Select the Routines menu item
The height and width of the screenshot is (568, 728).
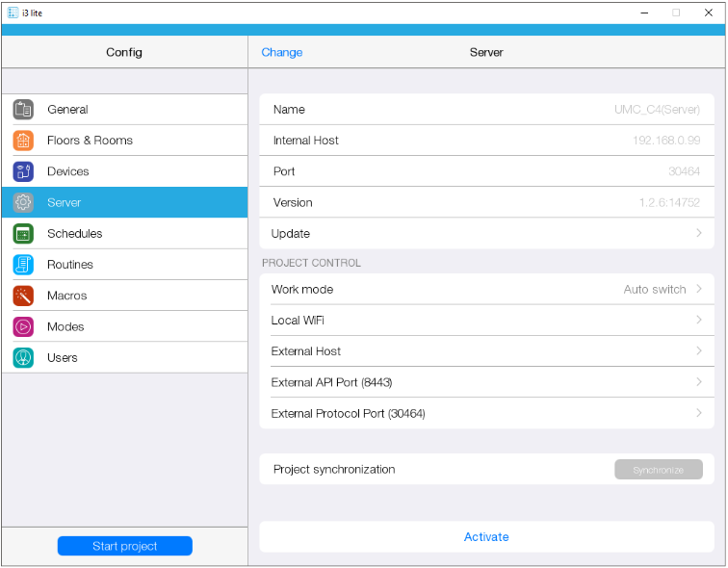pyautogui.click(x=70, y=265)
